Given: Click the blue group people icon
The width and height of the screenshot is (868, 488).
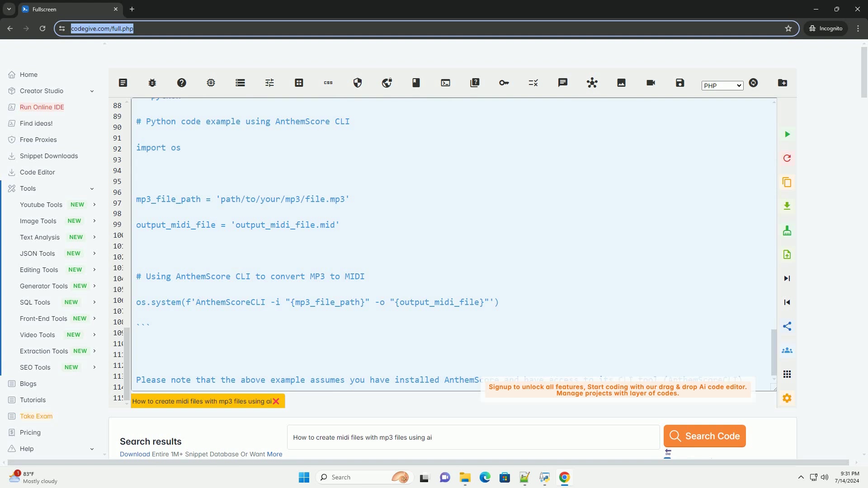Looking at the screenshot, I should (x=787, y=350).
